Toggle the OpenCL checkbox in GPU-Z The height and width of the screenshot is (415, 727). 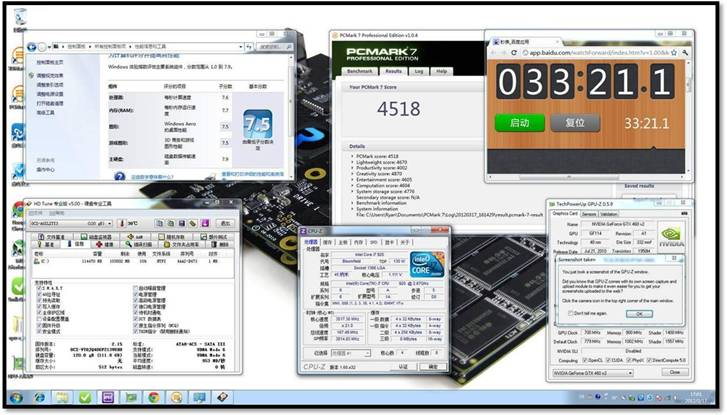585,360
